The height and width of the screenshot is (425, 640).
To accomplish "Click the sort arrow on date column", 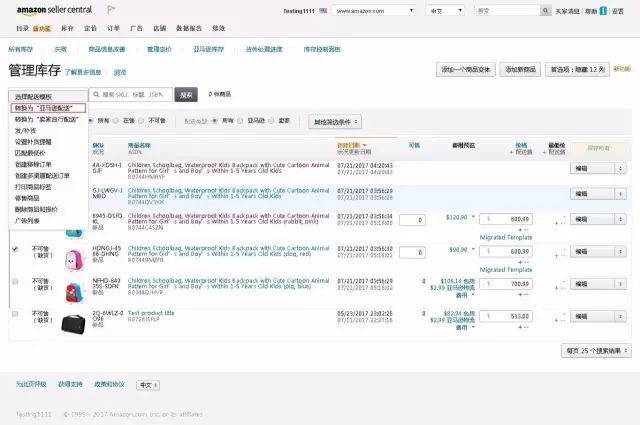I will (x=364, y=145).
